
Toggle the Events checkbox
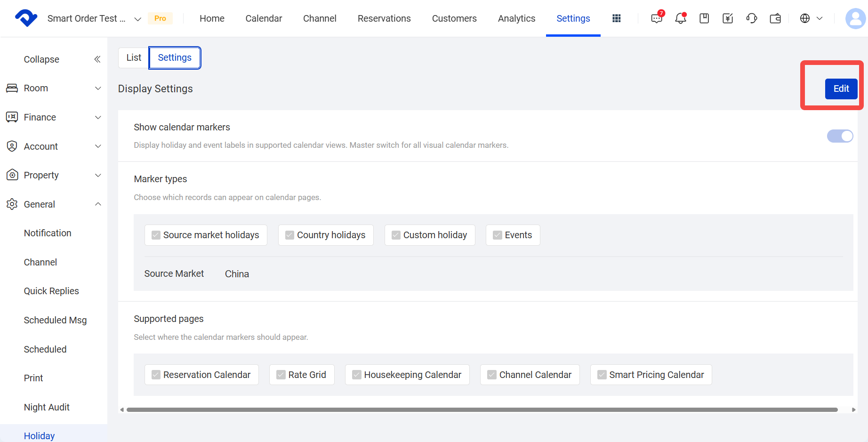497,235
